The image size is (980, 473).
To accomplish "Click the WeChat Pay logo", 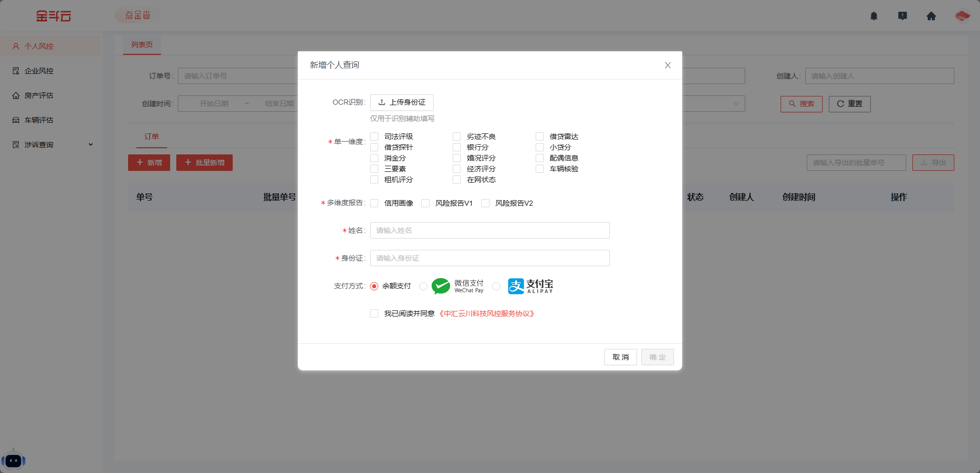I will click(x=458, y=286).
